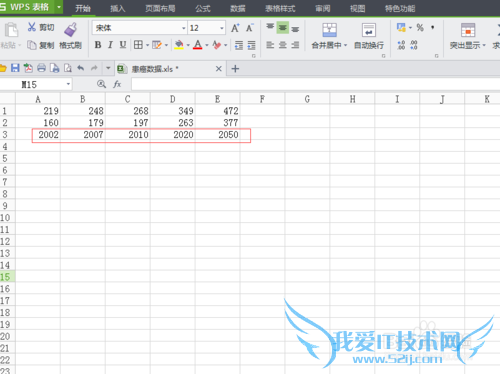Viewport: 500px width, 374px height.
Task: Toggle top vertical alignment
Action: click(x=270, y=27)
